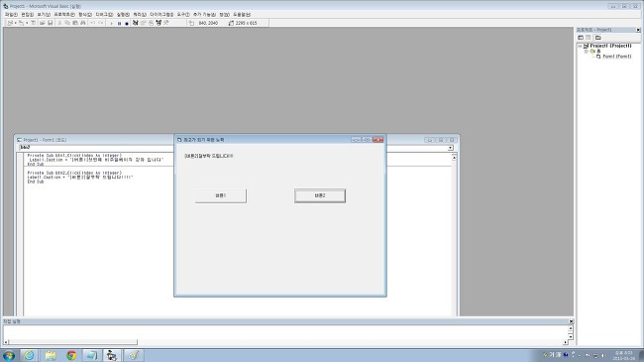644x362 pixels.
Task: Click the Object Browser toolbar icon
Action: coord(159,23)
